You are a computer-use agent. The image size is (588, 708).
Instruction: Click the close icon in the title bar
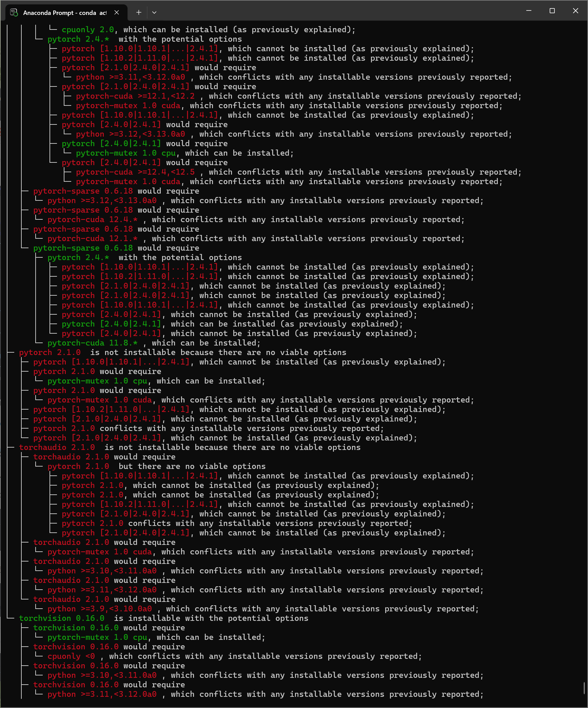575,11
